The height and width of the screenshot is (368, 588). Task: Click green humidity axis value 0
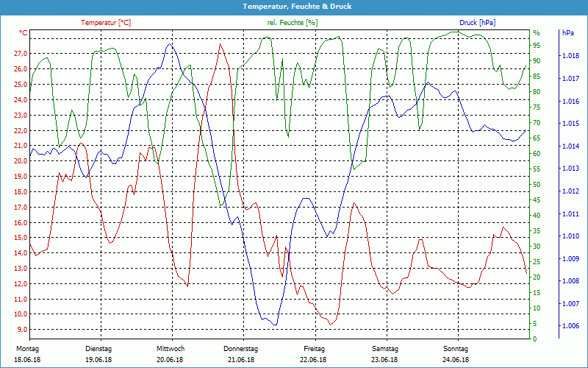pyautogui.click(x=535, y=339)
